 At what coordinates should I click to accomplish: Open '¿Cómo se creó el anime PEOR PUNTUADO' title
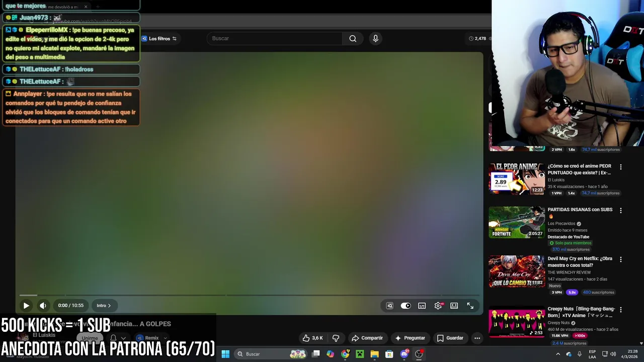pyautogui.click(x=580, y=169)
